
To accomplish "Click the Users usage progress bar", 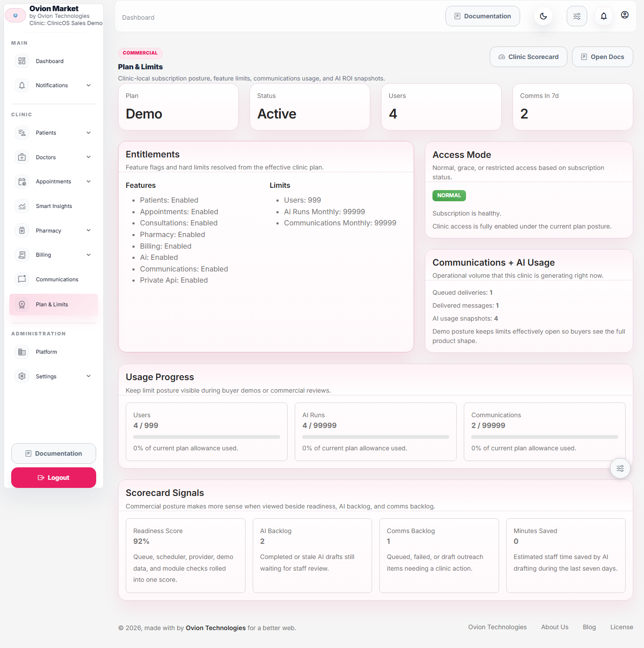I will point(207,437).
